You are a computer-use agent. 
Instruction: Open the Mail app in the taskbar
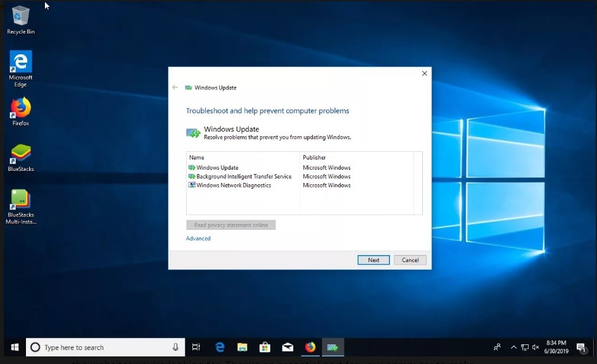pyautogui.click(x=287, y=347)
